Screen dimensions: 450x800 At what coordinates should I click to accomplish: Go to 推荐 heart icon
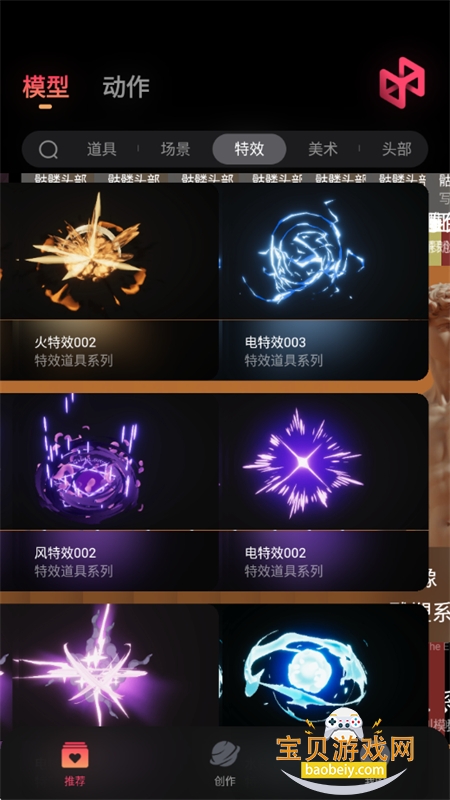pyautogui.click(x=75, y=756)
